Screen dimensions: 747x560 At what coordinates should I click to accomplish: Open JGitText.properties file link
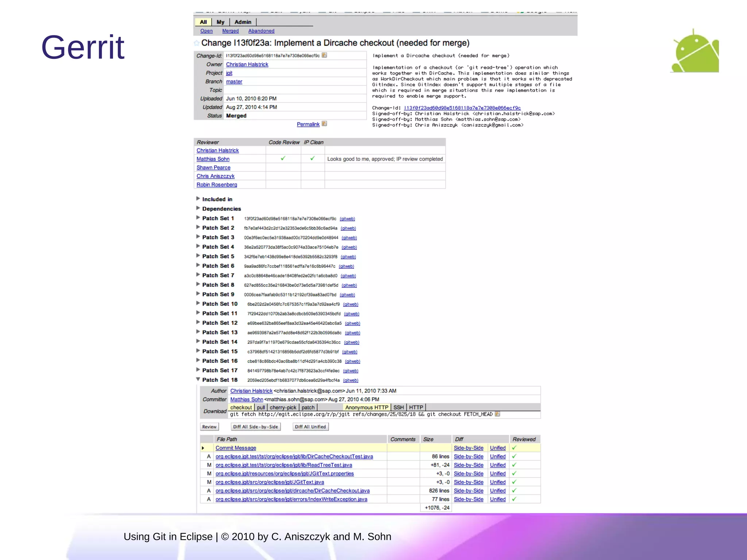point(285,474)
